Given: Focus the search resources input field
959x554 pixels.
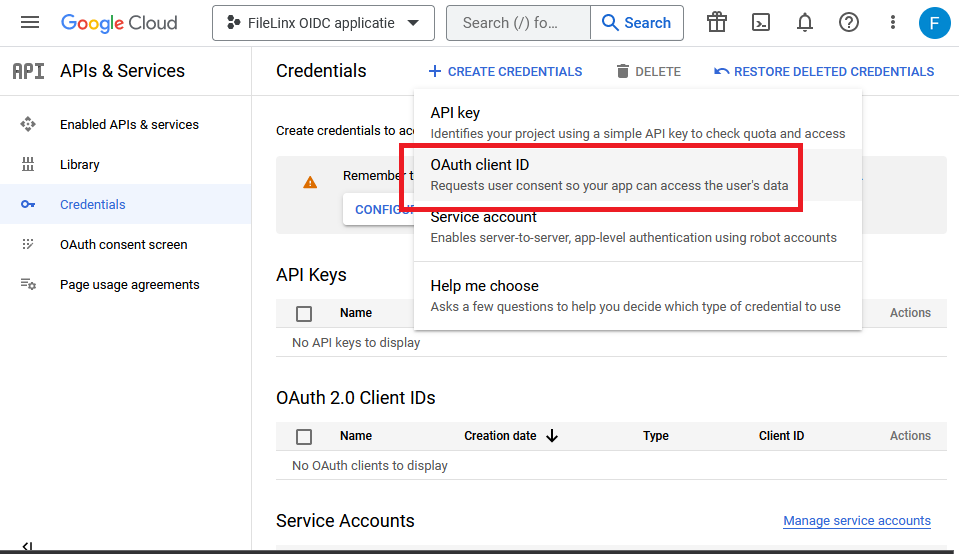Looking at the screenshot, I should point(519,23).
